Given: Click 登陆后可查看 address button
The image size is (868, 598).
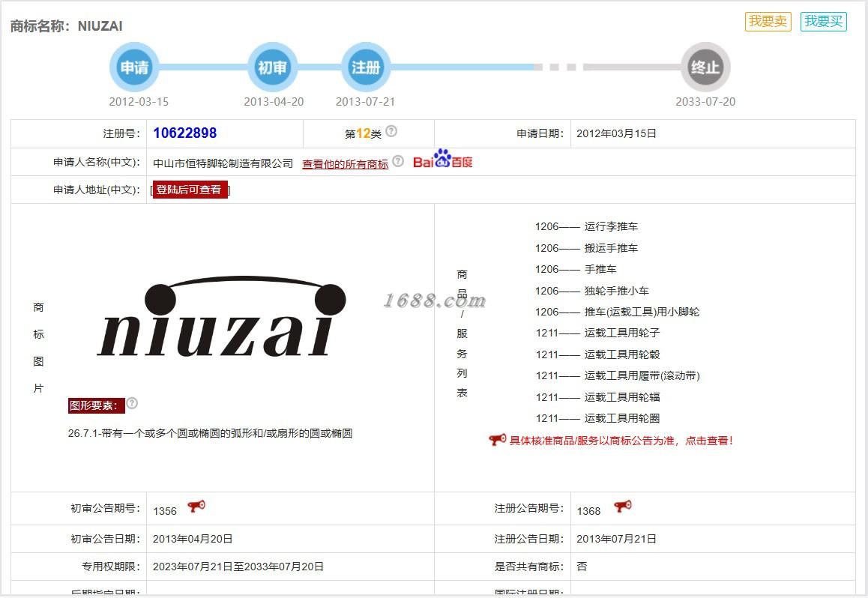Looking at the screenshot, I should 190,190.
